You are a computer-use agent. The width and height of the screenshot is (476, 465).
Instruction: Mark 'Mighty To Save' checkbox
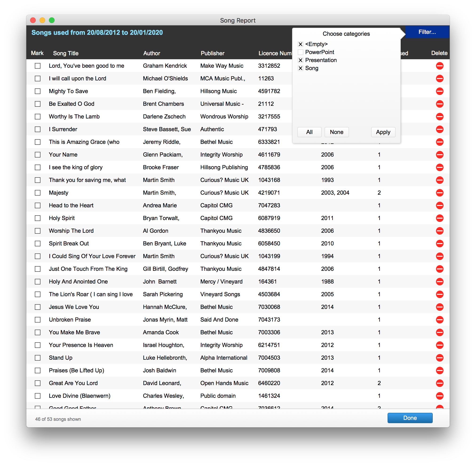(x=38, y=91)
